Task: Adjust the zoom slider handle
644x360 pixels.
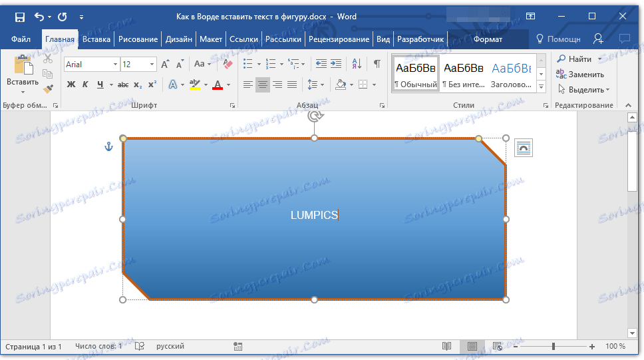Action: pos(554,347)
